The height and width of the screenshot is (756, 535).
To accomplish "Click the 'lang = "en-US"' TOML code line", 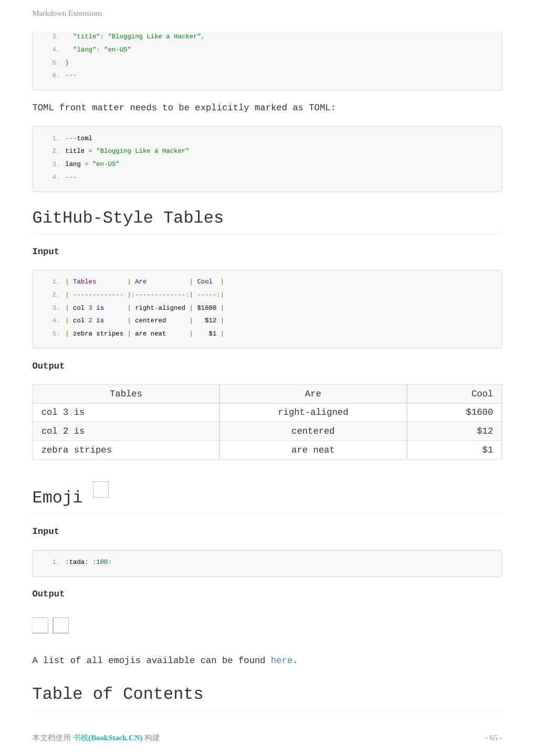I will click(92, 164).
